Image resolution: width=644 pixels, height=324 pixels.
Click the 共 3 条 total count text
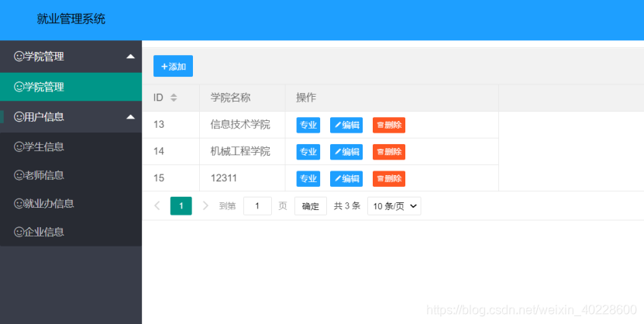coord(347,205)
